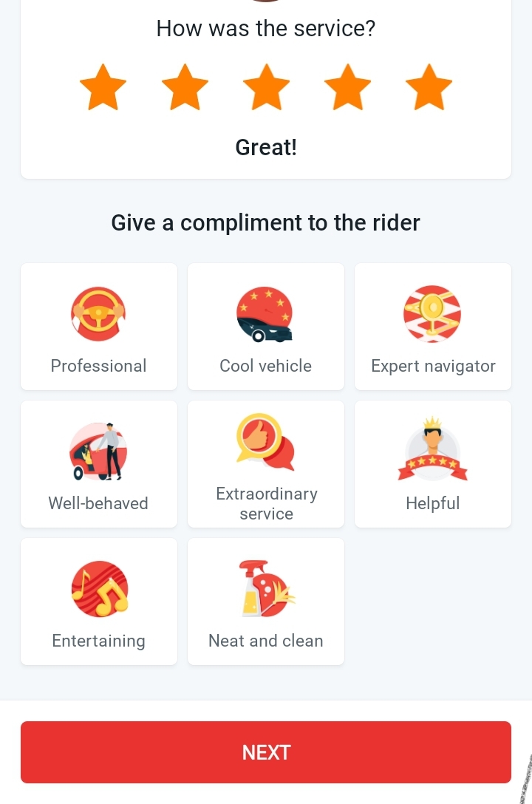532x804 pixels.
Task: Choose the Neat and clean label
Action: pyautogui.click(x=265, y=641)
